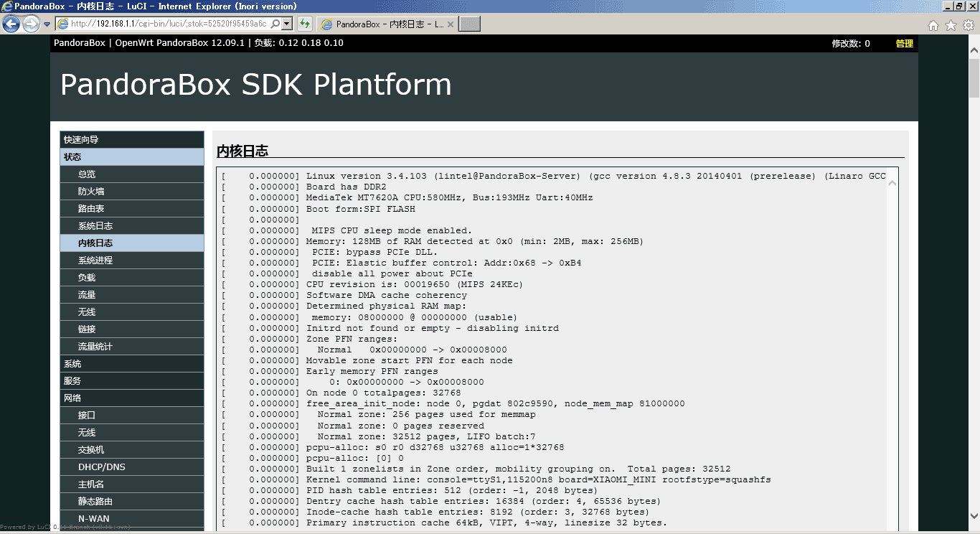Click the page icon in the address bar
980x534 pixels.
click(x=62, y=24)
